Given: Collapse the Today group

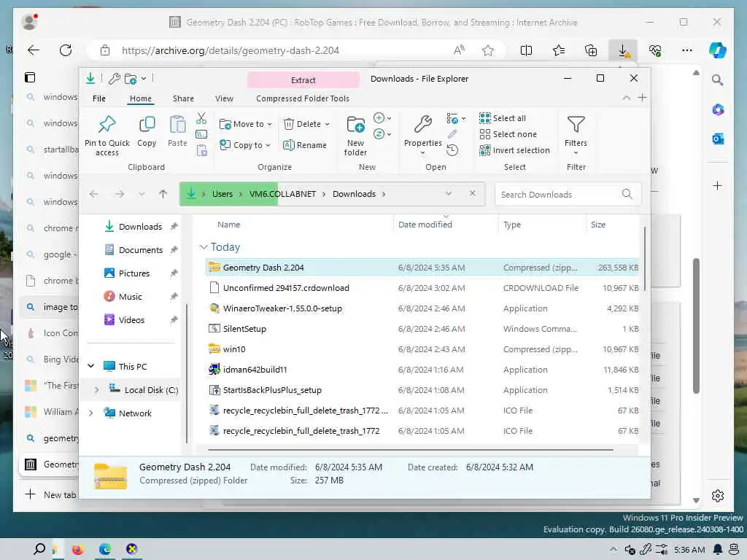Looking at the screenshot, I should (204, 247).
